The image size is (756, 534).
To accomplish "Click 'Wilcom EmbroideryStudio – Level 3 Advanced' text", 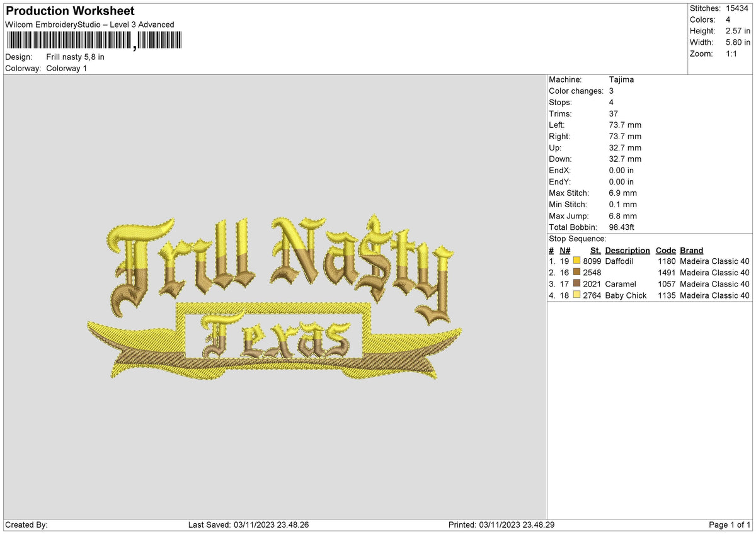I will click(x=89, y=25).
